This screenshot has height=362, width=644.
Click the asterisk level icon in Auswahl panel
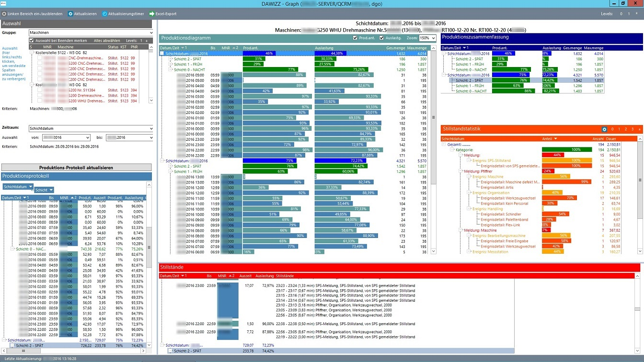pyautogui.click(x=147, y=41)
